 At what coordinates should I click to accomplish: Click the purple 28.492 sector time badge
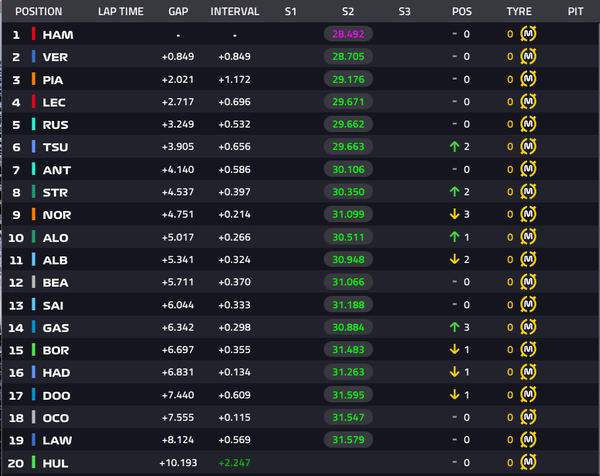click(x=348, y=34)
